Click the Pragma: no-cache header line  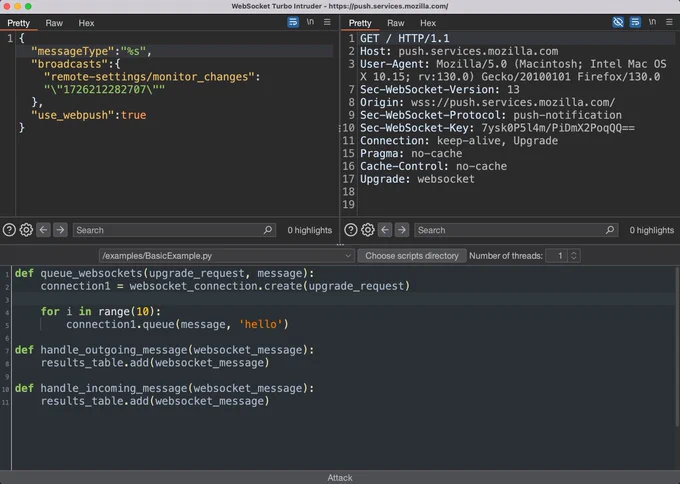411,154
